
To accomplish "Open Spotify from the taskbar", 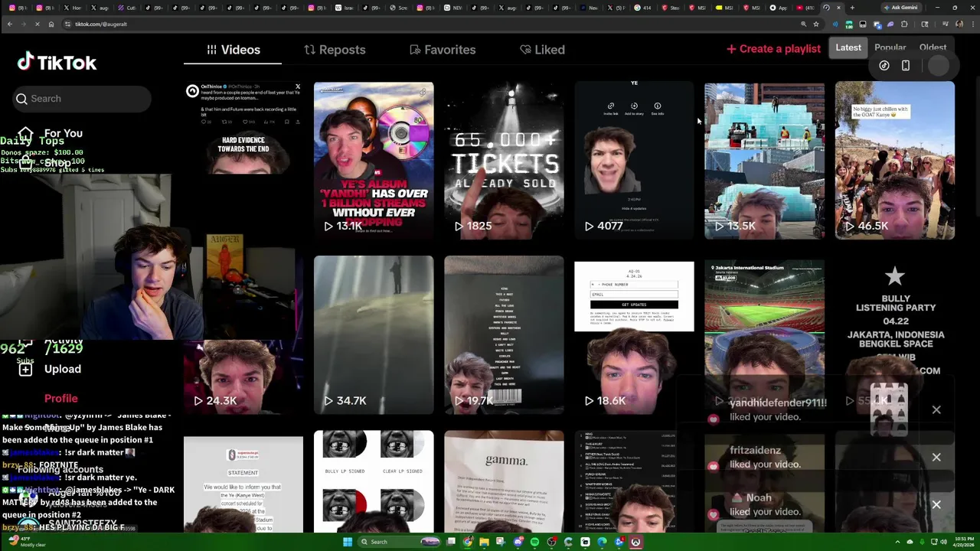I will (x=534, y=542).
